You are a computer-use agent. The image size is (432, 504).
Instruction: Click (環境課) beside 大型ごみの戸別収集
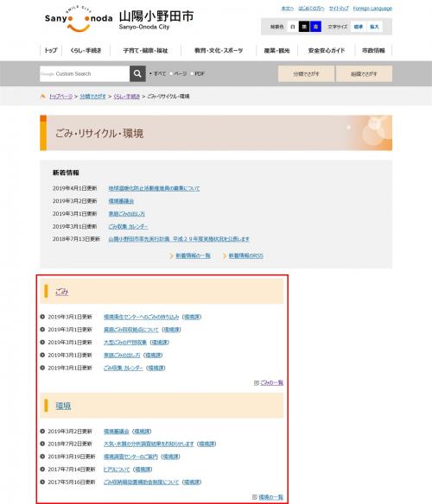(159, 343)
